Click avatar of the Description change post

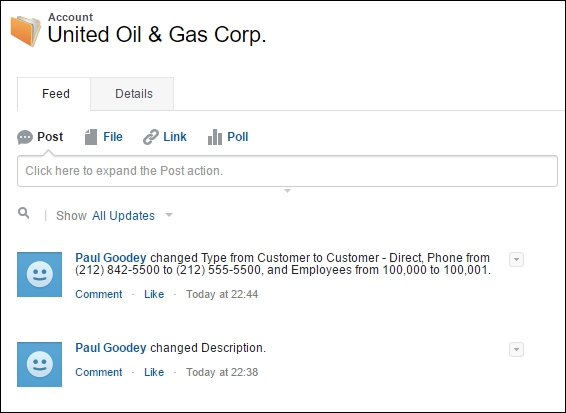[x=39, y=364]
